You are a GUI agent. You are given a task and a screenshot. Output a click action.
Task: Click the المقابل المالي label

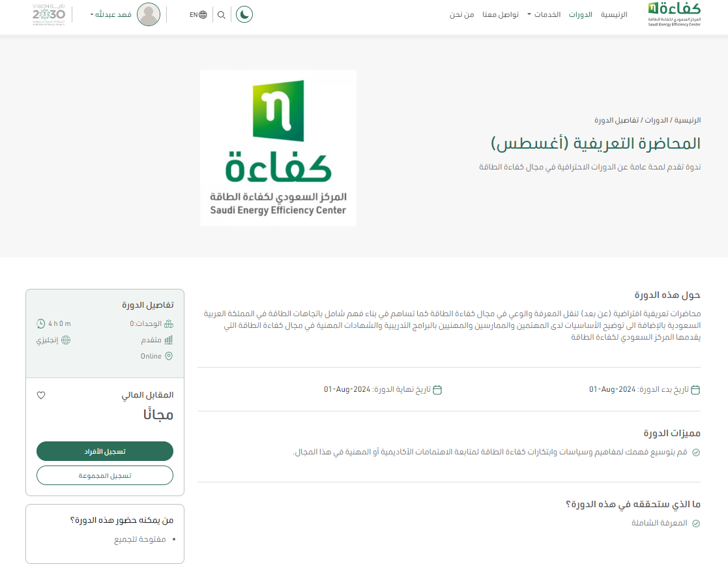coord(147,395)
